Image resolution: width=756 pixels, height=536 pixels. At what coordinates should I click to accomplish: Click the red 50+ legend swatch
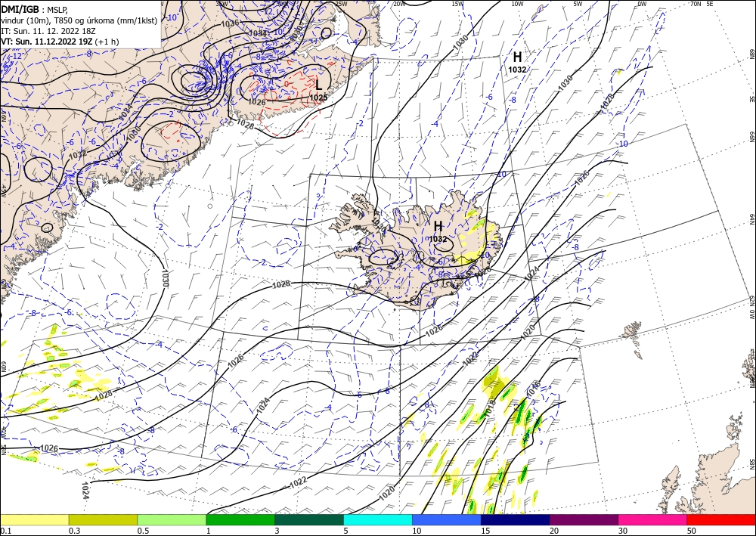point(721,519)
